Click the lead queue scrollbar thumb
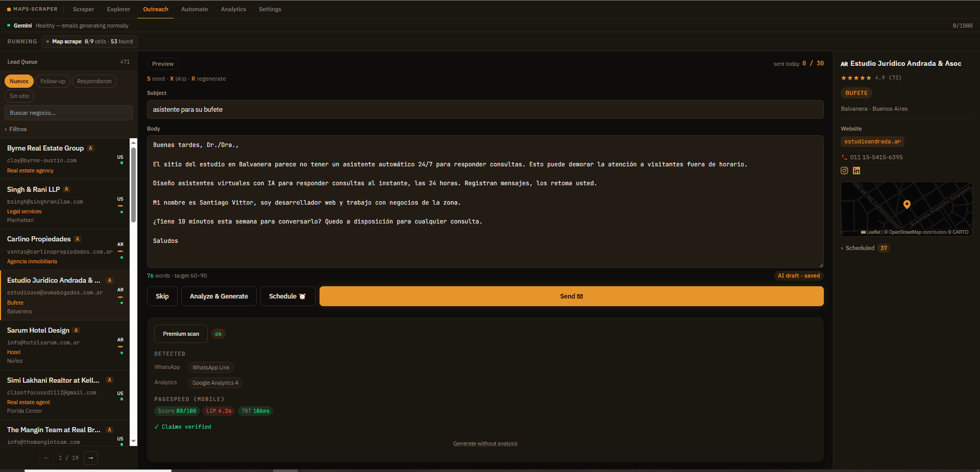This screenshot has width=980, height=472. click(x=134, y=185)
